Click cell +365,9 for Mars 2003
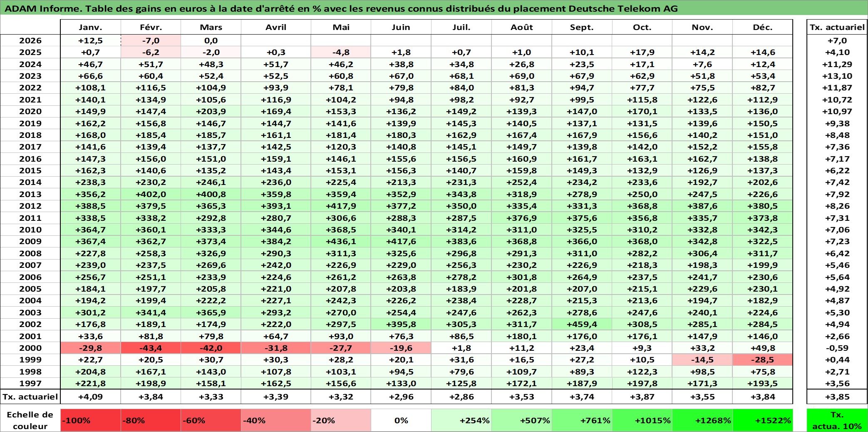This screenshot has height=432, width=868. 211,312
